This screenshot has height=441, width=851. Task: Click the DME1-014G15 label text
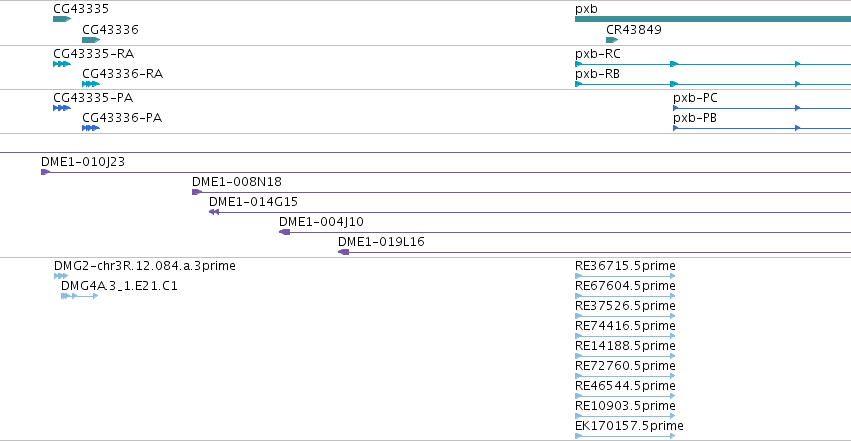point(253,202)
